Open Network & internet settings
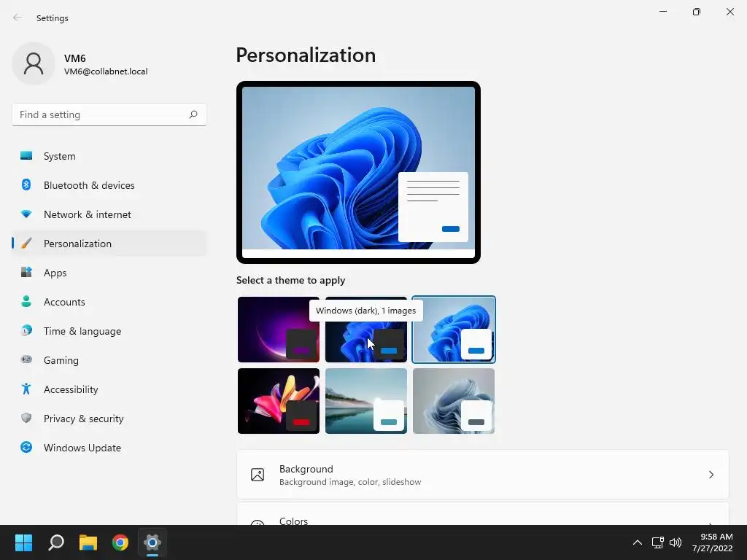Screen dimensions: 747x560 point(109,214)
